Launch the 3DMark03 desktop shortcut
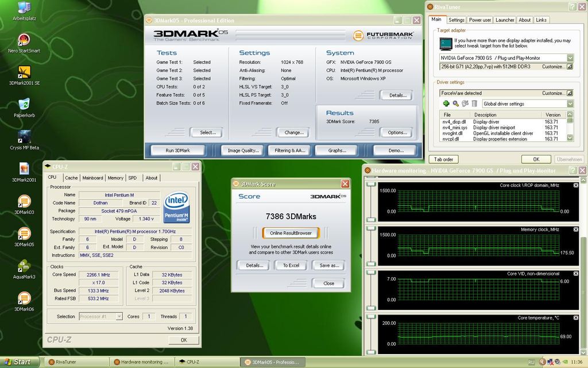 24,204
